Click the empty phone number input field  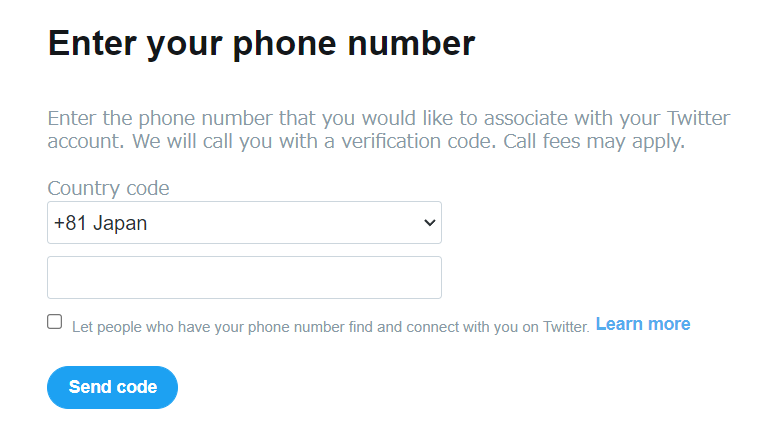244,277
